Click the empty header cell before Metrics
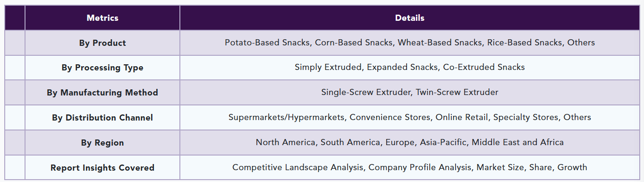 tap(15, 18)
